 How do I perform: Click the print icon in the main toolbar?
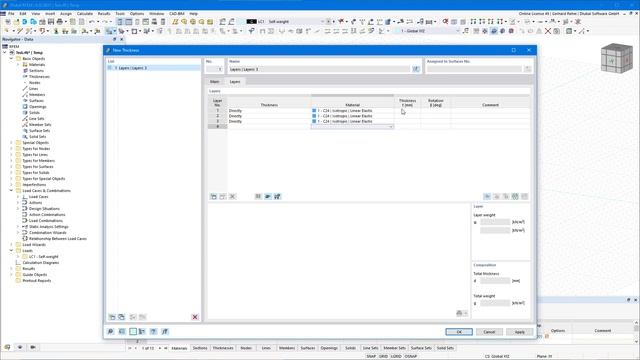point(60,22)
